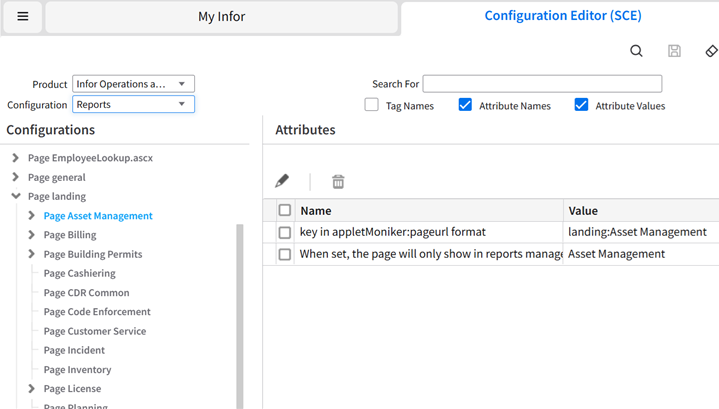The height and width of the screenshot is (409, 719).
Task: Click the Search For input field
Action: 542,84
